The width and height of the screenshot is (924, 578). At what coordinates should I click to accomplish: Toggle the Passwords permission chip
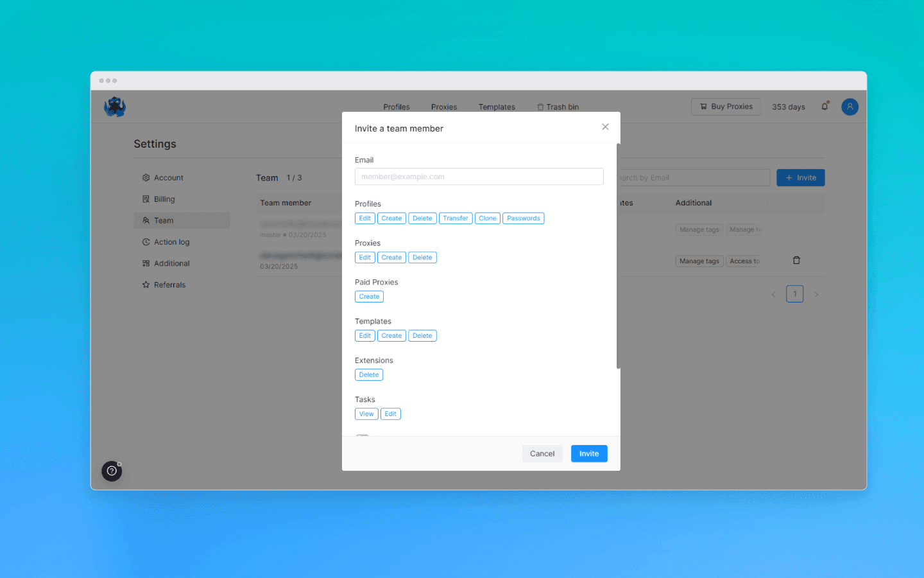[x=523, y=218]
